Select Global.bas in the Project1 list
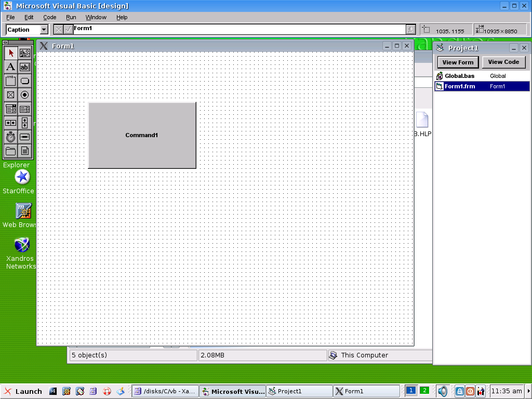 (482, 76)
